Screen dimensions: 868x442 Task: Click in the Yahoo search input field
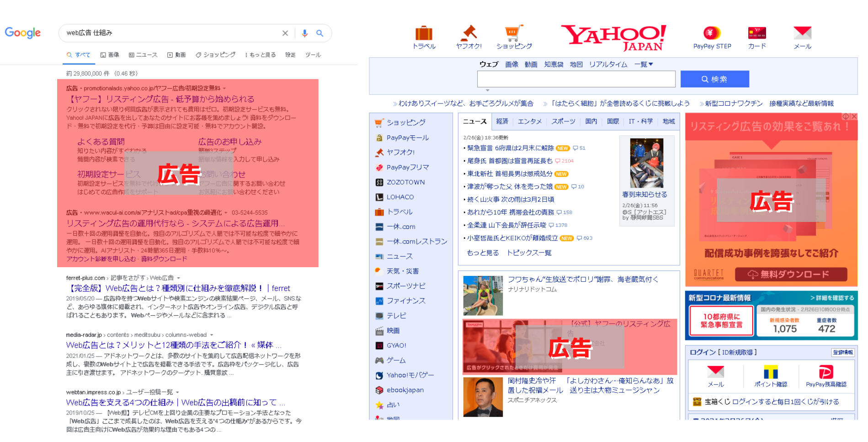point(576,79)
